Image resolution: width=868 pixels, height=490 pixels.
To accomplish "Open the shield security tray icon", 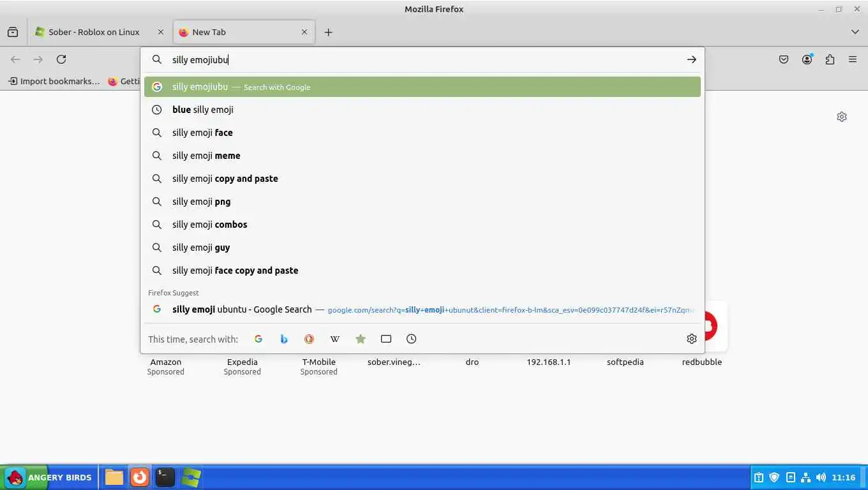I will click(x=774, y=477).
